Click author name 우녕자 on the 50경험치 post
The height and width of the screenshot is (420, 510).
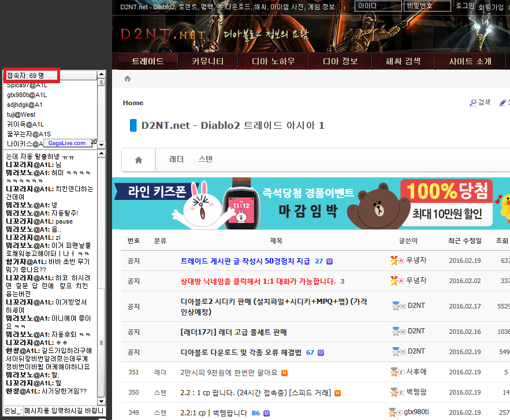click(x=416, y=261)
